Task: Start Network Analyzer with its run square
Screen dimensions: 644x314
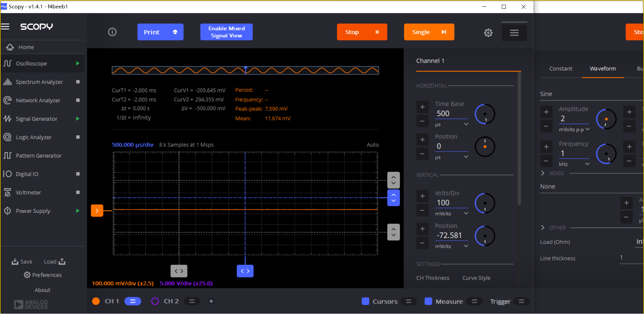Action: pos(78,100)
